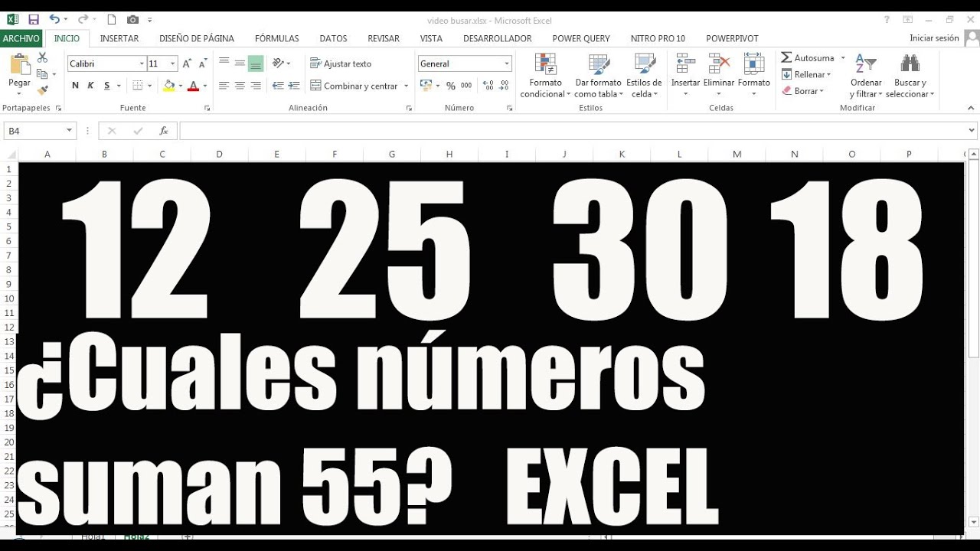
Task: Apply yellow fill color bucket
Action: tap(169, 86)
